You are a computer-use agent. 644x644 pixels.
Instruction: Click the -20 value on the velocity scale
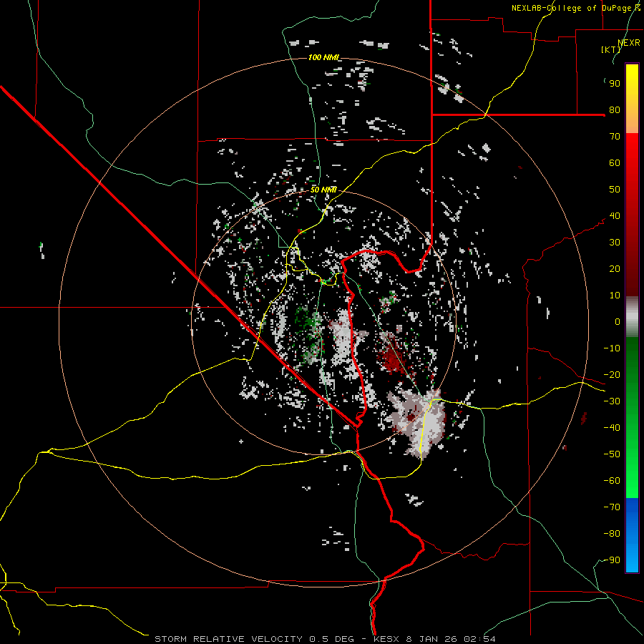point(612,375)
